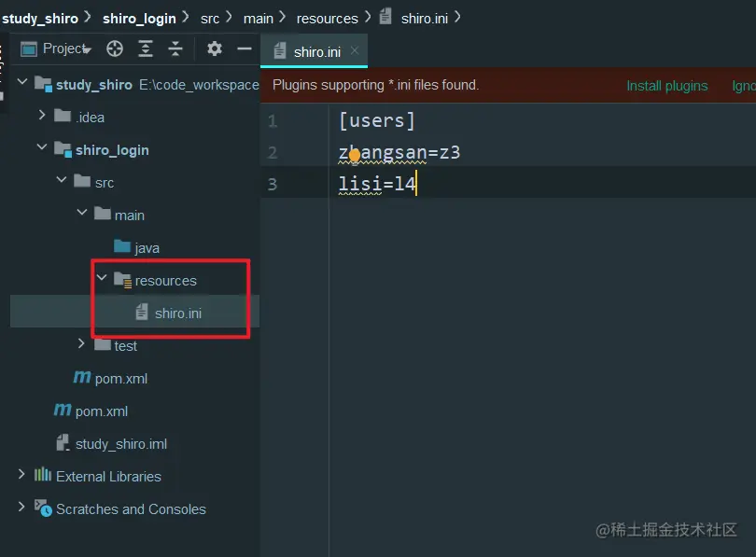The image size is (756, 557).
Task: Click the lisi=l4 line
Action: click(x=376, y=184)
